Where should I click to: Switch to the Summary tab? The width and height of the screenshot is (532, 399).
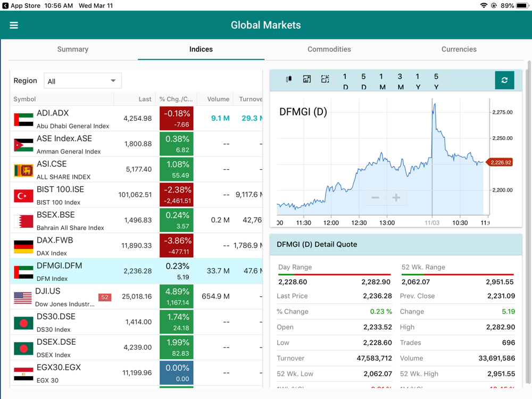tap(72, 49)
